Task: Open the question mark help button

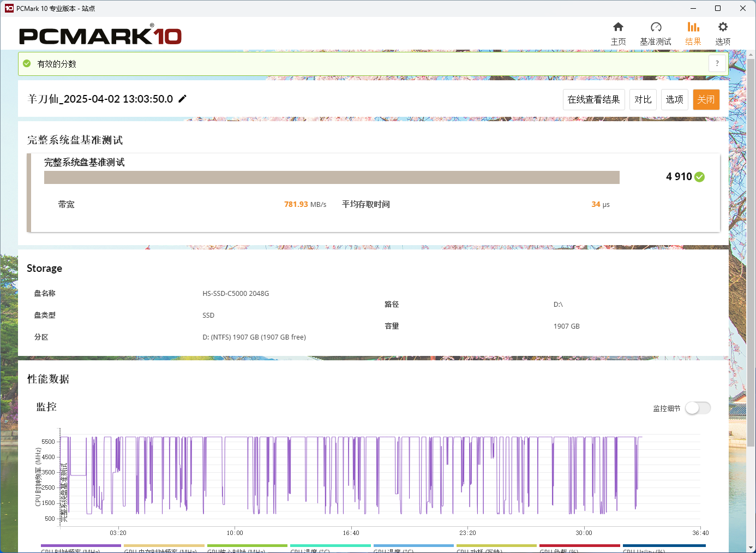Action: click(717, 63)
